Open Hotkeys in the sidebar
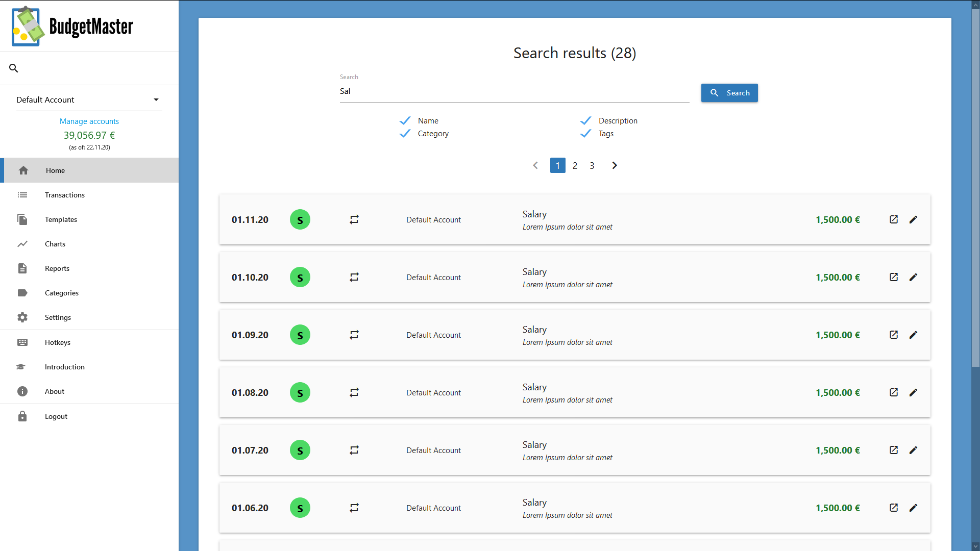The height and width of the screenshot is (551, 980). tap(89, 342)
